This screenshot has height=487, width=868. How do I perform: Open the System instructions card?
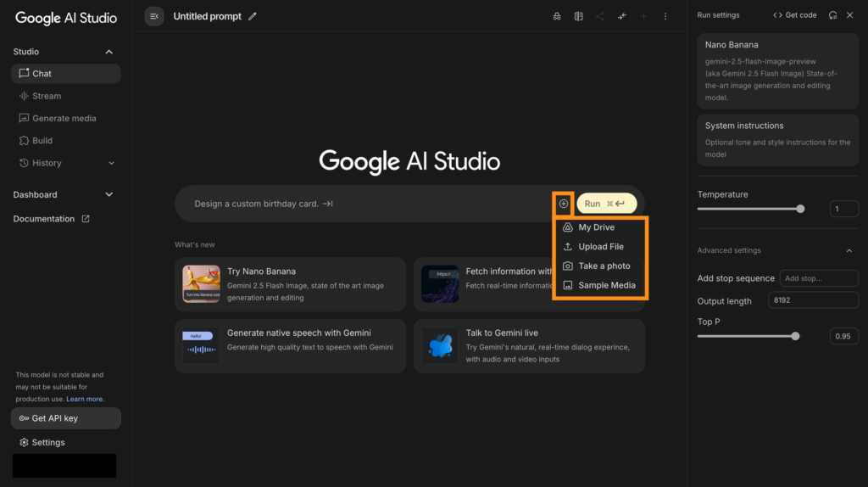[778, 140]
